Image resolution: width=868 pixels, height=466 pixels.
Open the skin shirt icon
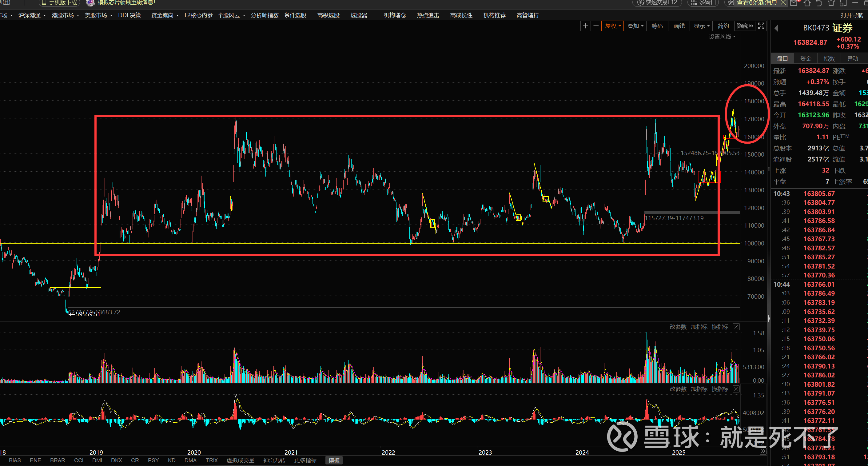pos(831,3)
